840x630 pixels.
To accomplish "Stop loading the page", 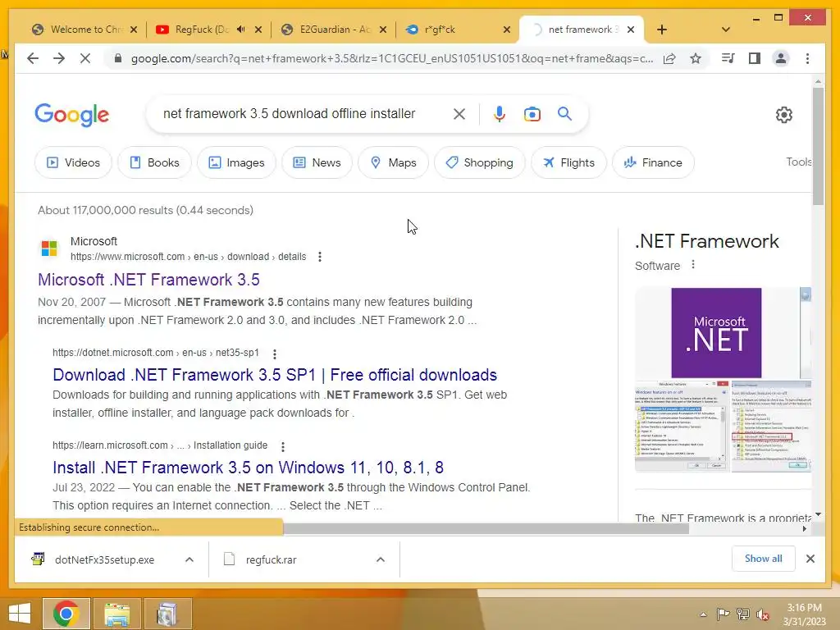I will (85, 58).
